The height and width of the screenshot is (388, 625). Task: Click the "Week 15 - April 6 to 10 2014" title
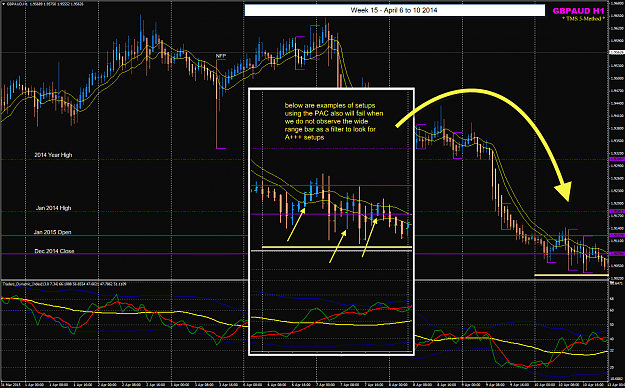pos(394,10)
